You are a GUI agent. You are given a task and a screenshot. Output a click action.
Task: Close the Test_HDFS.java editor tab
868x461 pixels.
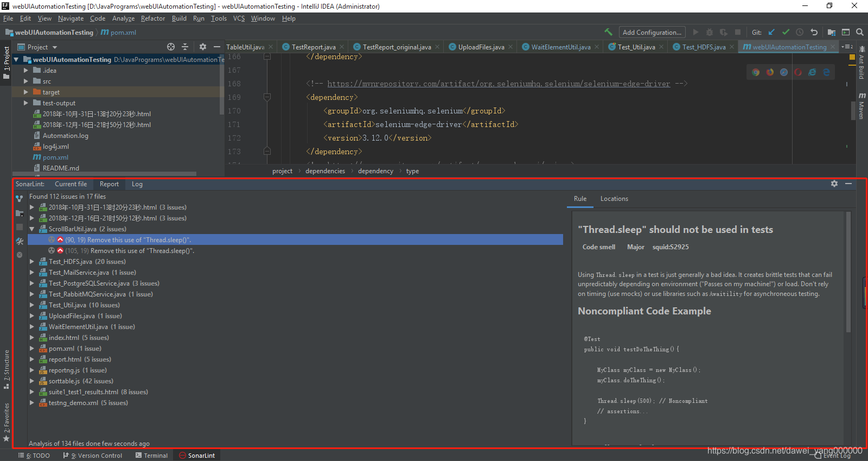pyautogui.click(x=732, y=47)
